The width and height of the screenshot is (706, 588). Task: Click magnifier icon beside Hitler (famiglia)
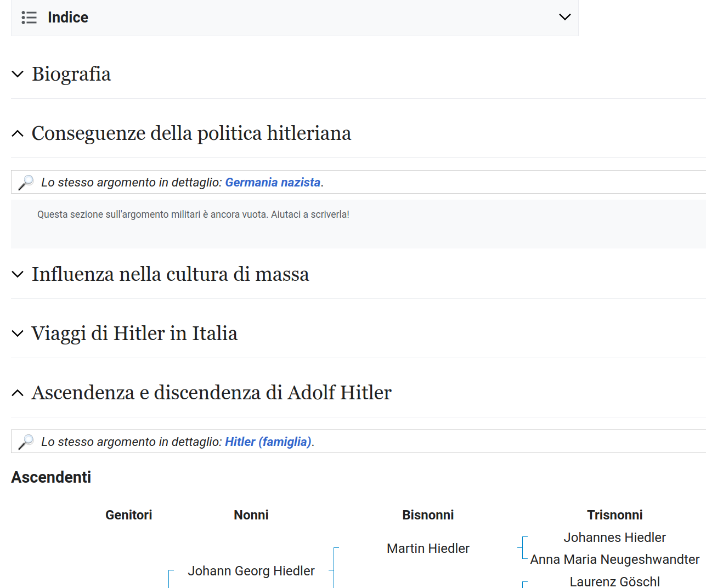tap(26, 442)
